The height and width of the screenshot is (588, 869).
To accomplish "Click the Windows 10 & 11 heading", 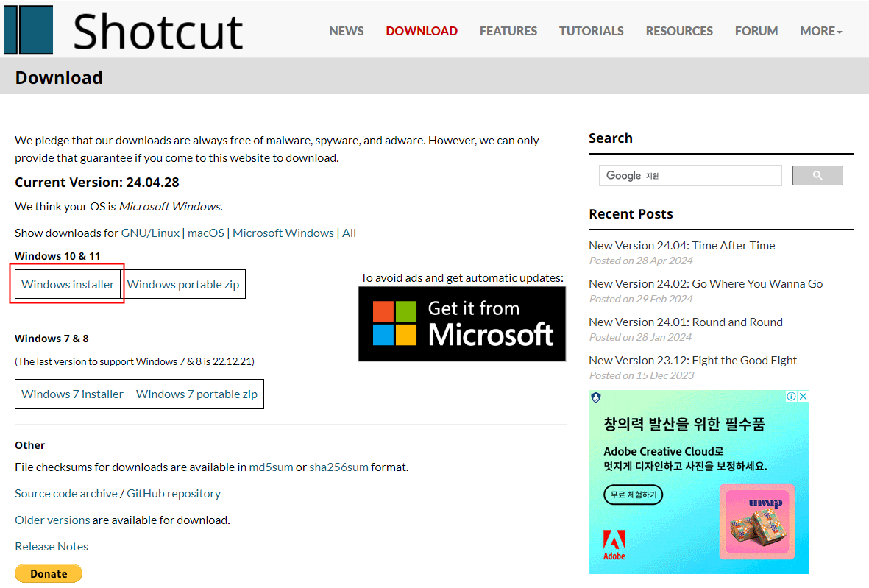I will 57,256.
